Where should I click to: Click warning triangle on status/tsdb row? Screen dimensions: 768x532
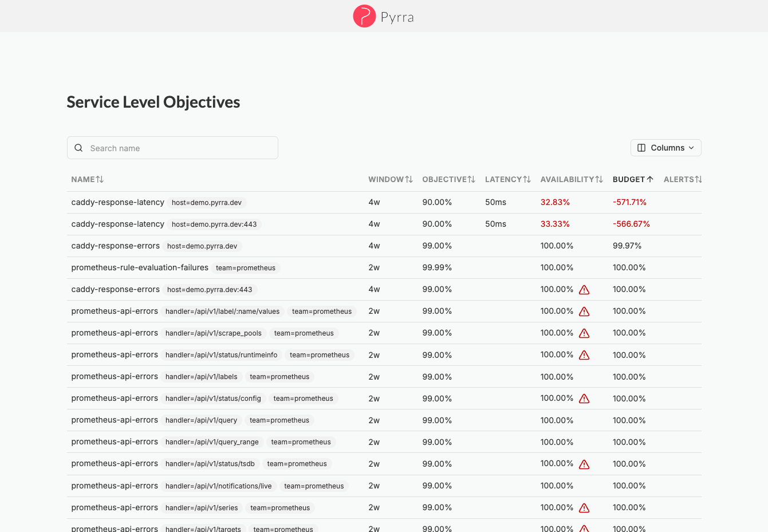[x=584, y=464]
